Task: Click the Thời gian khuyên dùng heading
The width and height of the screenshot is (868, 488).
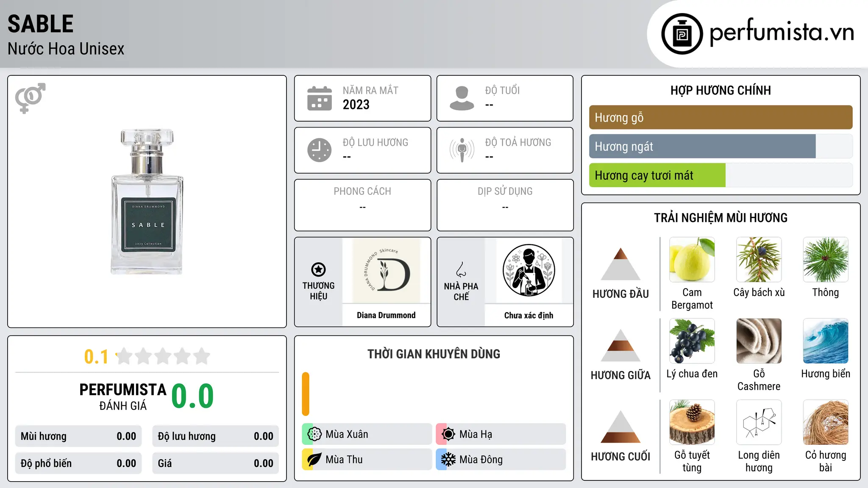Action: pyautogui.click(x=434, y=354)
